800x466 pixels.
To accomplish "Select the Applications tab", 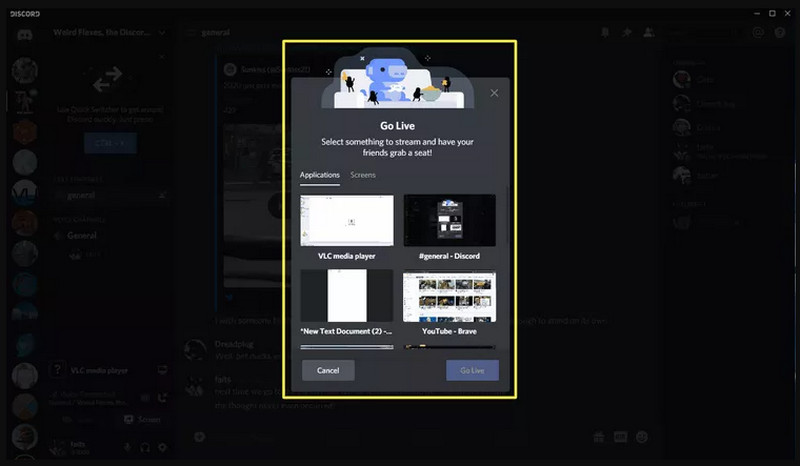I will (320, 175).
